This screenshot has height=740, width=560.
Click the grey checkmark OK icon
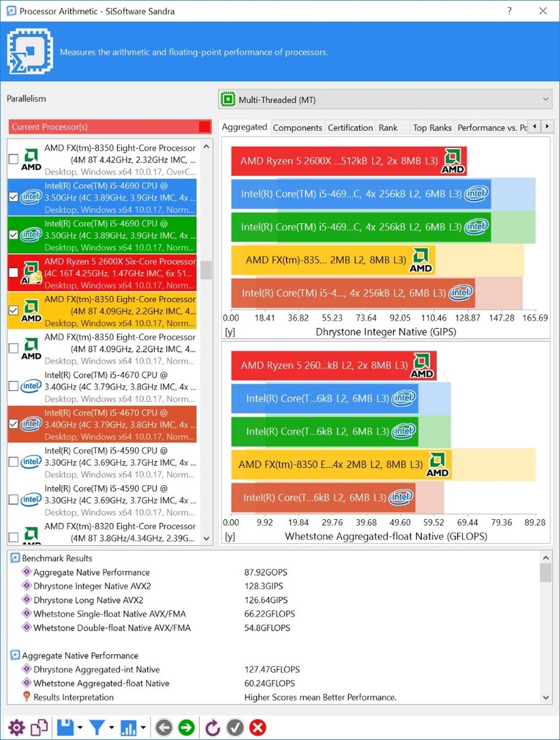coord(235,727)
